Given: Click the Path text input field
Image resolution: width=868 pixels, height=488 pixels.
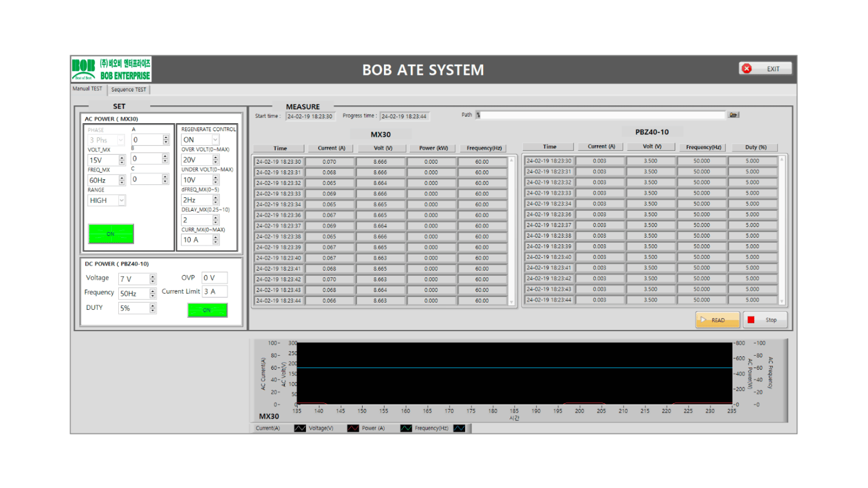Looking at the screenshot, I should coord(602,115).
